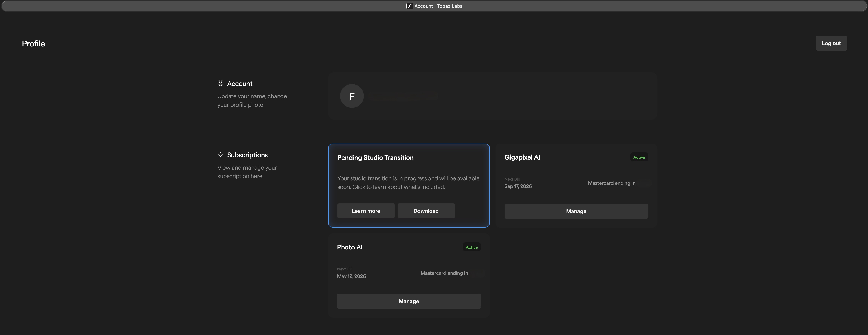
Task: Click Learn more about Studio Transition
Action: tap(366, 211)
